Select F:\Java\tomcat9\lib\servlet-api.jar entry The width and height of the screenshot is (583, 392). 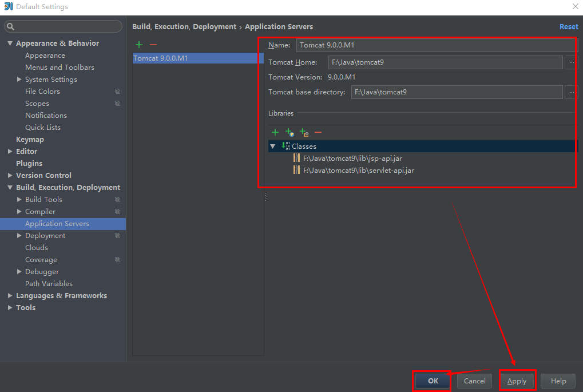[358, 171]
